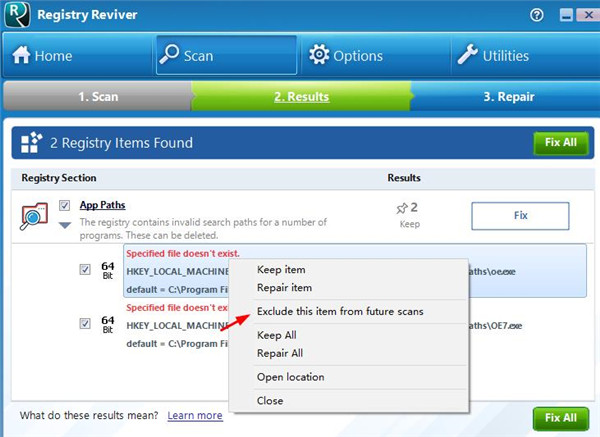Open the Learn more link

[195, 415]
